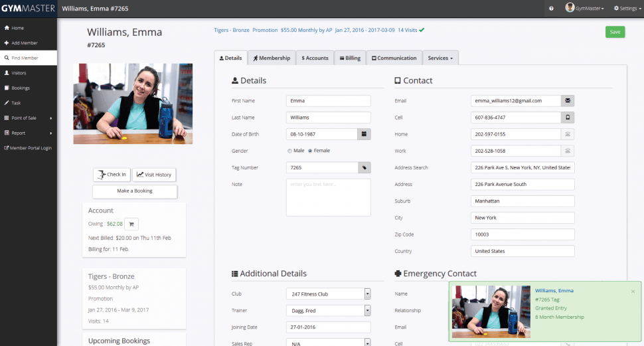This screenshot has height=346, width=644.
Task: Open the Club dropdown list
Action: pyautogui.click(x=367, y=294)
